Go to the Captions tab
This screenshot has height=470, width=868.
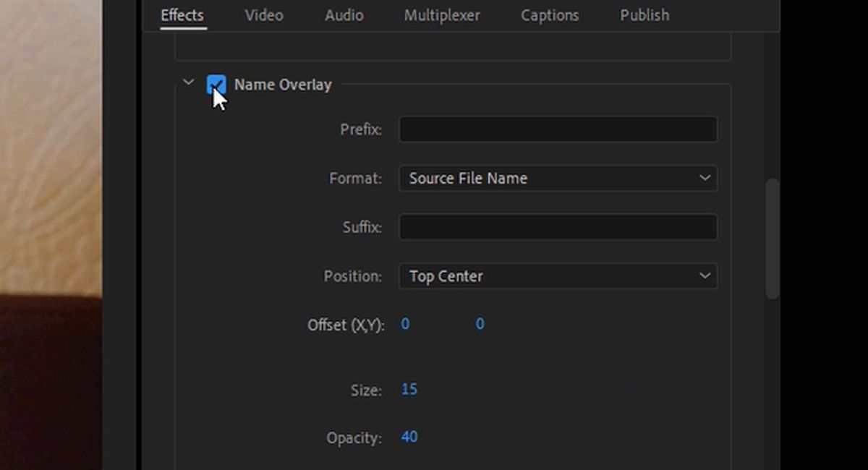[549, 15]
